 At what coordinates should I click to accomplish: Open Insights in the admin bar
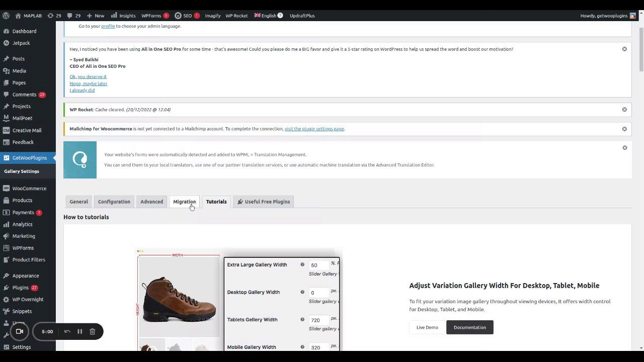click(x=123, y=16)
